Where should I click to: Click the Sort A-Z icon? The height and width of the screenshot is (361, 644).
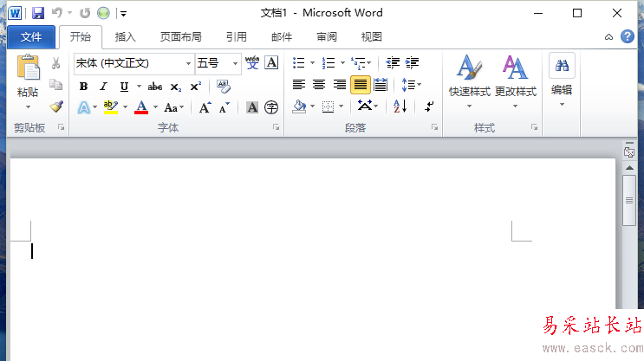point(400,106)
